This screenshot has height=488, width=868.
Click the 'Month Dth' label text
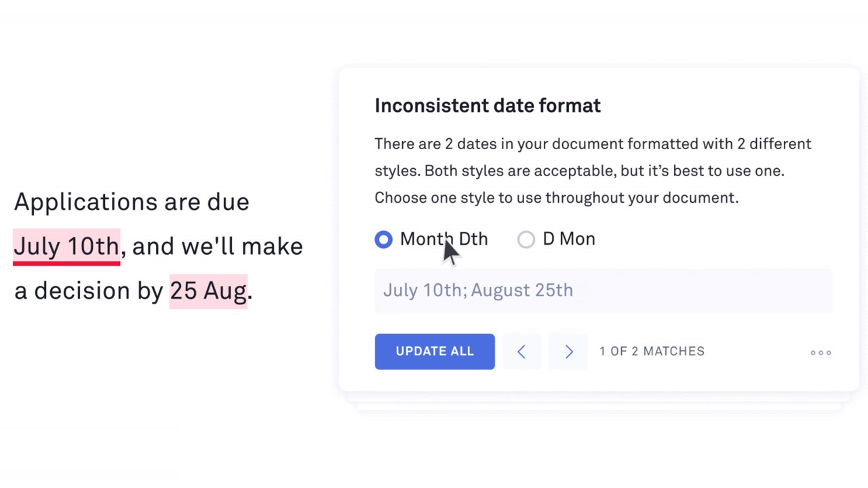tap(443, 239)
